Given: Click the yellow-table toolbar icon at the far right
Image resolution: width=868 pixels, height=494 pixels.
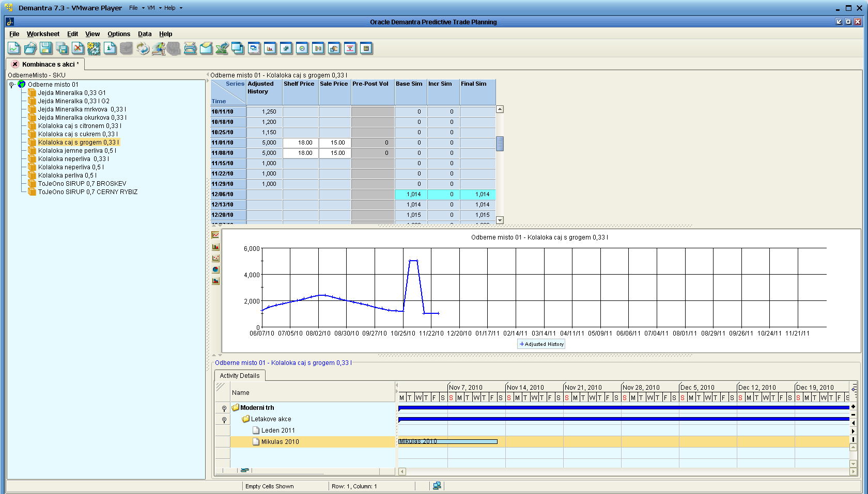Looking at the screenshot, I should click(366, 49).
